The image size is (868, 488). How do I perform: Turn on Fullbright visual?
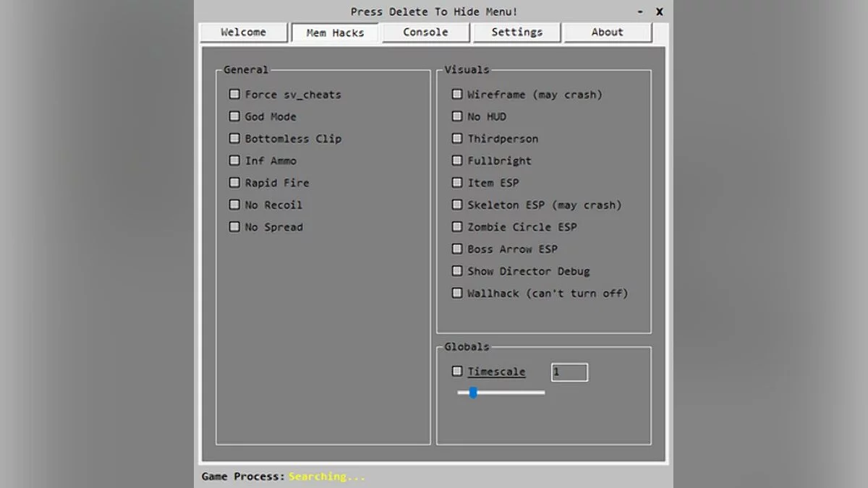(457, 160)
